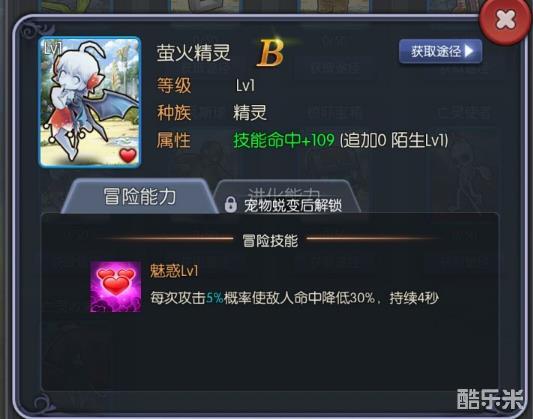
Task: Tap the lock icon on evolution tab
Action: (x=230, y=205)
